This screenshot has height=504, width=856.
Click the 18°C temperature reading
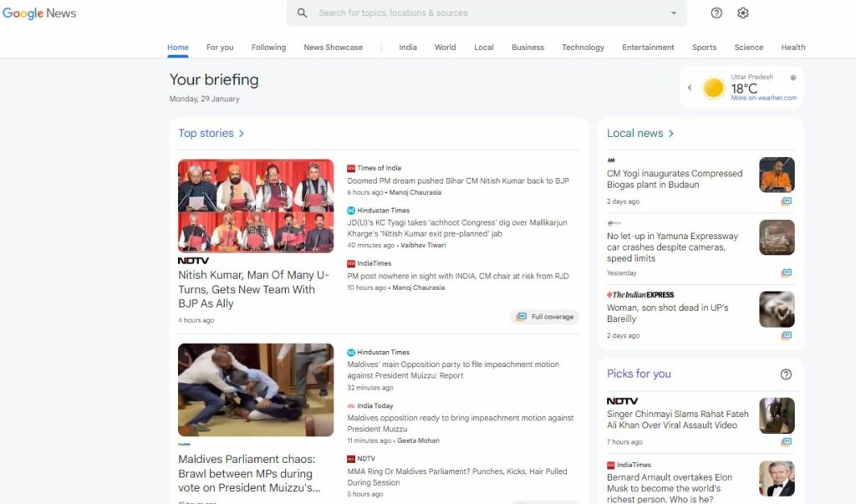[x=744, y=89]
